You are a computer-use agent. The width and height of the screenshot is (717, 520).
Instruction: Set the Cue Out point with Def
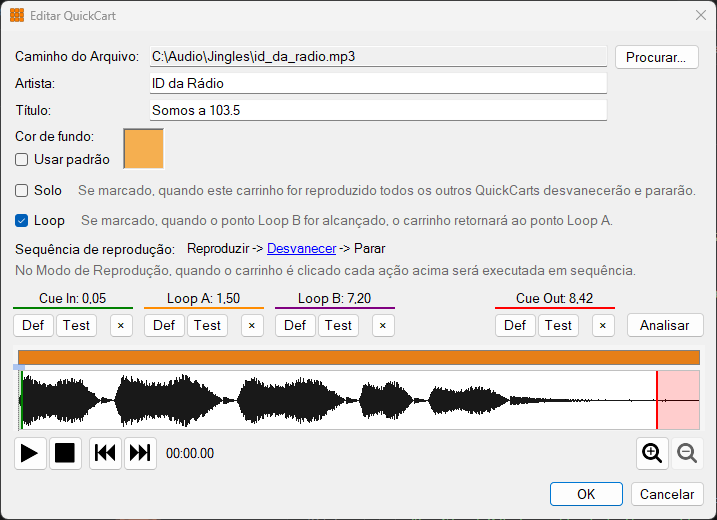(x=515, y=326)
